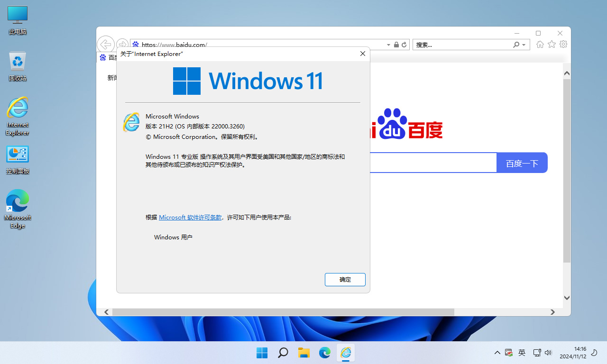The image size is (607, 364).
Task: Show hidden tray icons chevron
Action: [497, 353]
